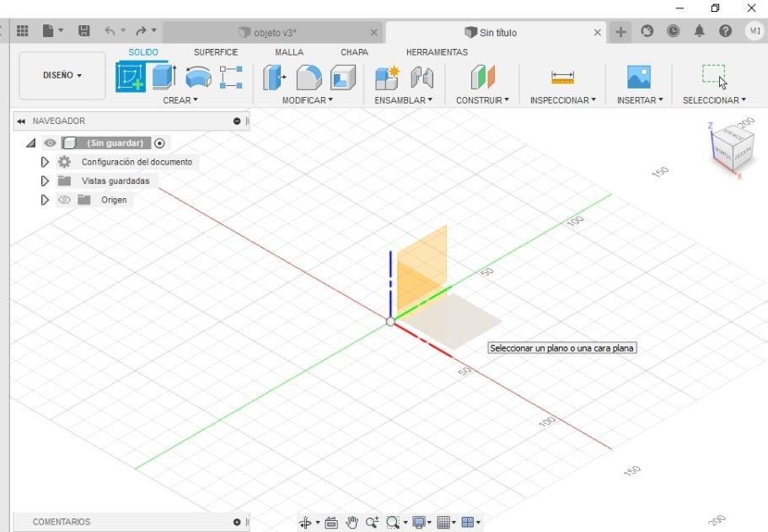Select the Fillet tool
This screenshot has height=532, width=768.
[x=309, y=78]
